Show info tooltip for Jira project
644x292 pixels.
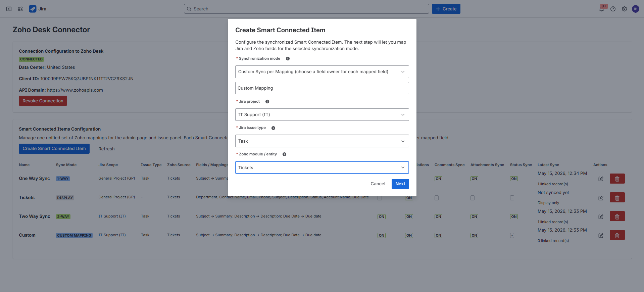coord(267,102)
